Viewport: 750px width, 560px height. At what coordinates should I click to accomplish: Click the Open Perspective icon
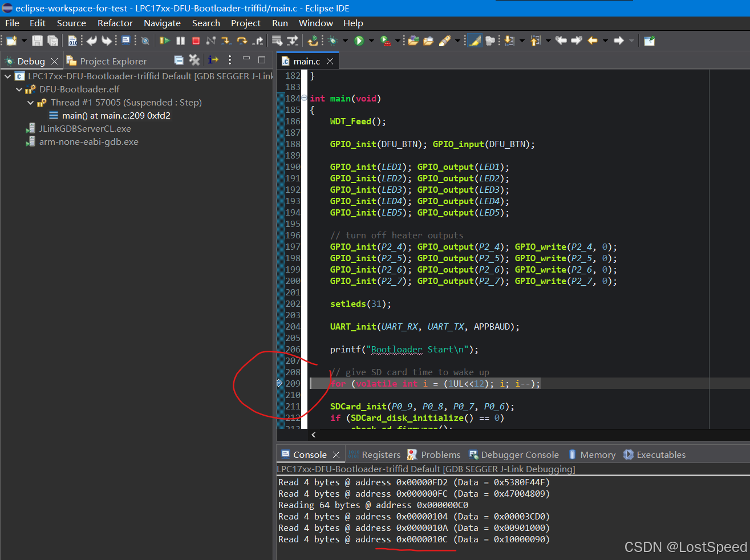coord(649,40)
